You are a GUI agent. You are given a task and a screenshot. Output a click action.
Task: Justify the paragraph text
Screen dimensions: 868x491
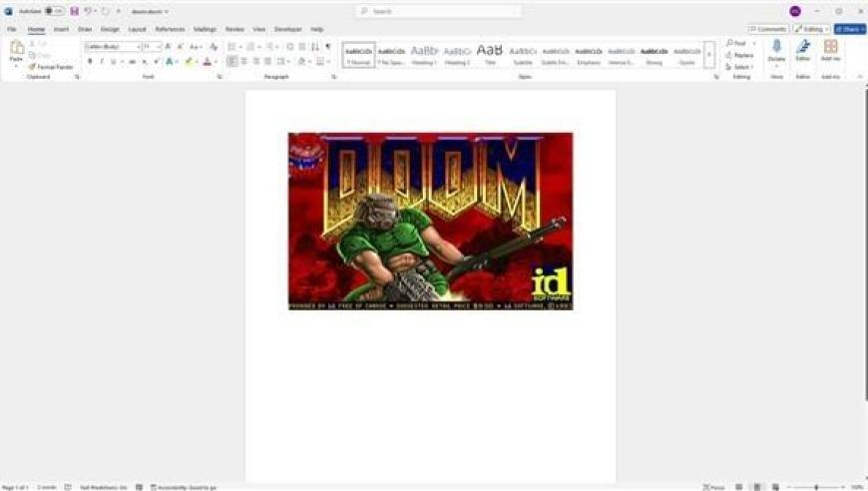[x=268, y=62]
